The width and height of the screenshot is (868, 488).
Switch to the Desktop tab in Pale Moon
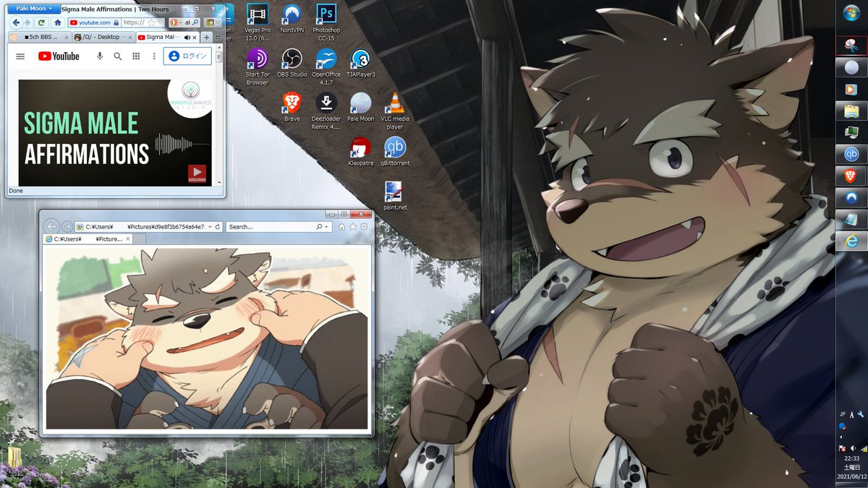(x=101, y=37)
